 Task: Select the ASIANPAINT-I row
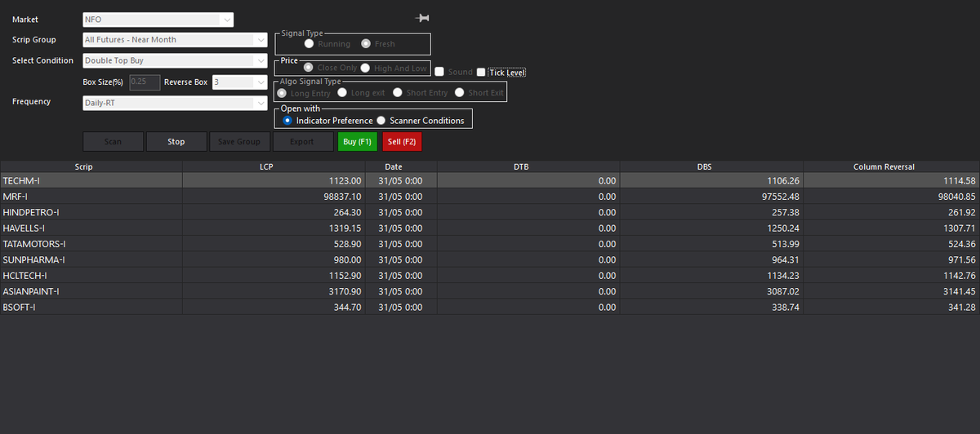(x=490, y=291)
